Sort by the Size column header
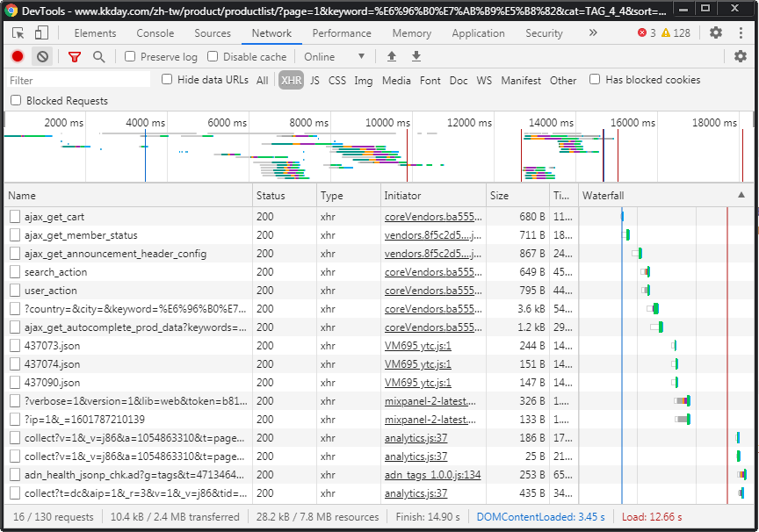This screenshot has width=759, height=532. point(517,196)
